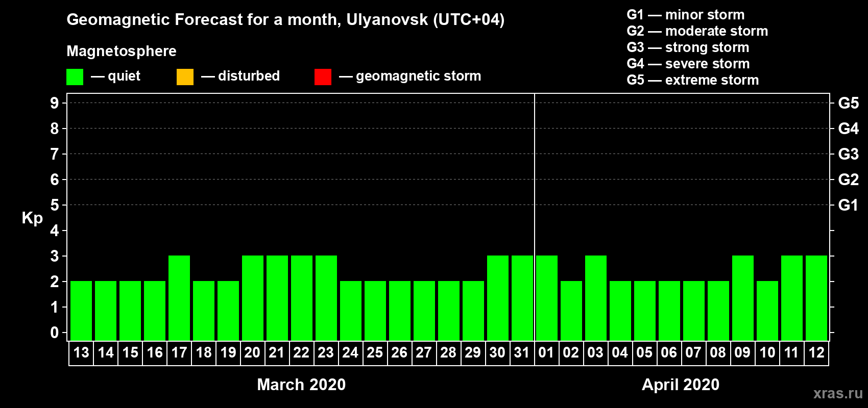This screenshot has height=408, width=868.
Task: Click 'G4 — severe storm' legend line
Action: click(x=688, y=64)
